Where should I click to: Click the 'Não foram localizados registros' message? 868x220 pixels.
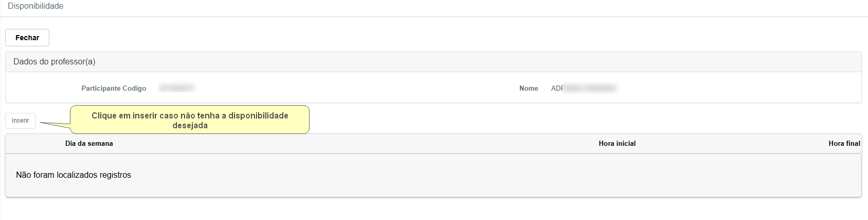(x=74, y=175)
